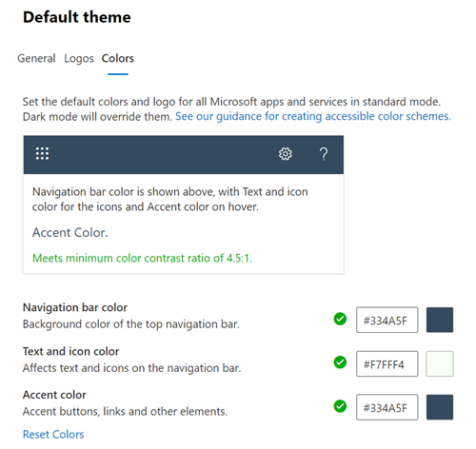476x449 pixels.
Task: Click the green checkmark for Text and icon color
Action: pyautogui.click(x=340, y=362)
